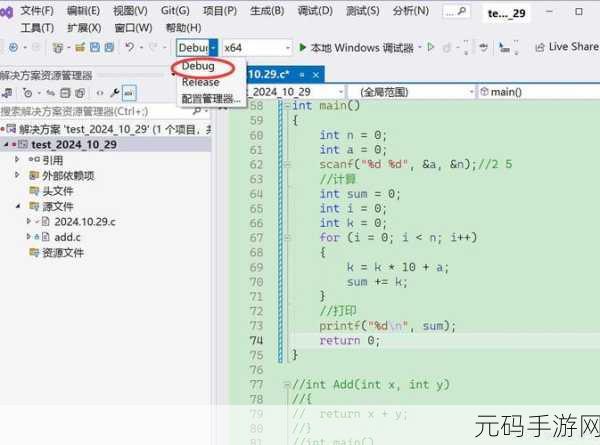Click the show all files icon
This screenshot has width=600, height=445.
(x=80, y=93)
